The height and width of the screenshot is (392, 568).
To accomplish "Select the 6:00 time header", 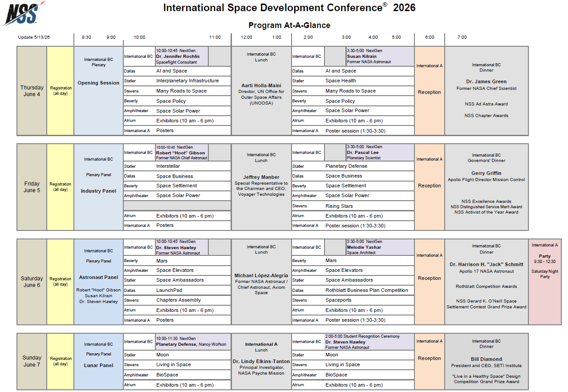I will pos(430,37).
